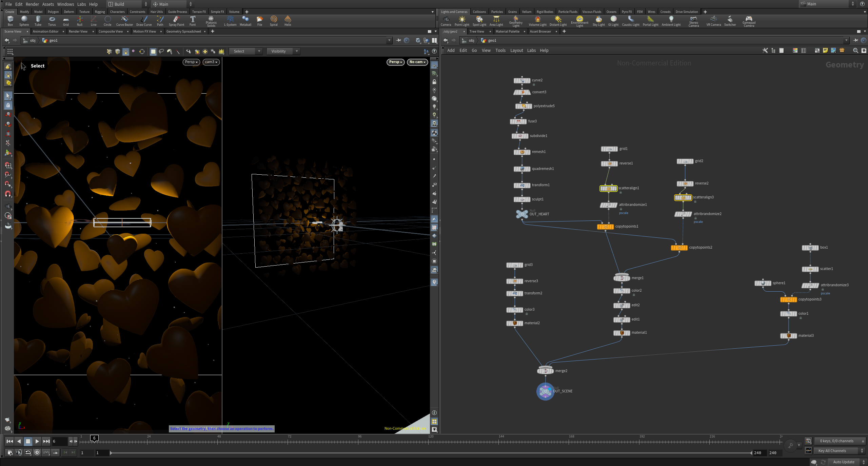The width and height of the screenshot is (868, 466).
Task: Select the copytopoints1 node
Action: coord(606,227)
